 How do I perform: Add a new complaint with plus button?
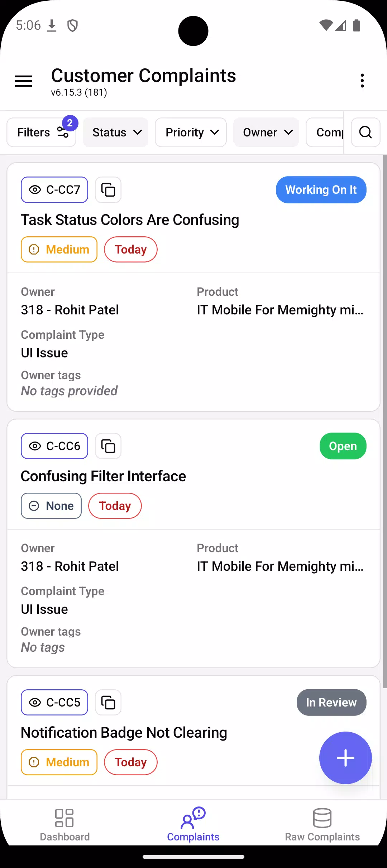[x=345, y=758]
